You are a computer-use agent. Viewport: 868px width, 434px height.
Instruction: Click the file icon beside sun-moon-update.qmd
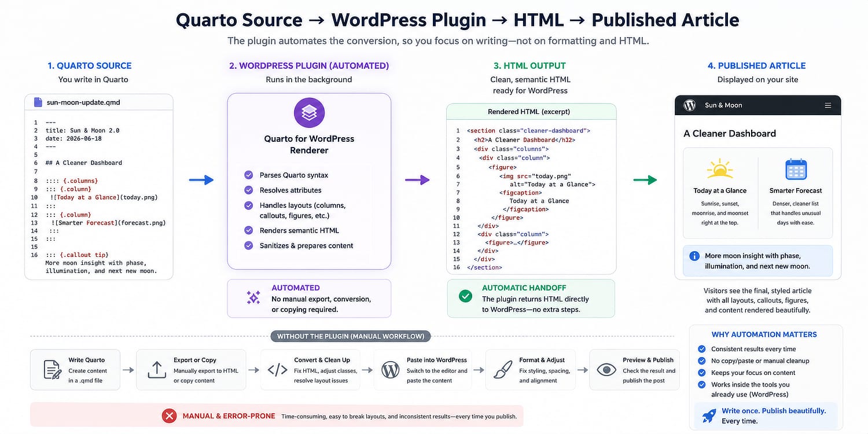[x=38, y=102]
